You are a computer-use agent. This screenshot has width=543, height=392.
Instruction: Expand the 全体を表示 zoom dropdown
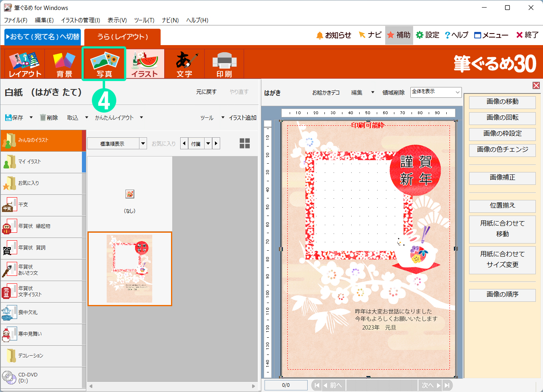tap(457, 92)
